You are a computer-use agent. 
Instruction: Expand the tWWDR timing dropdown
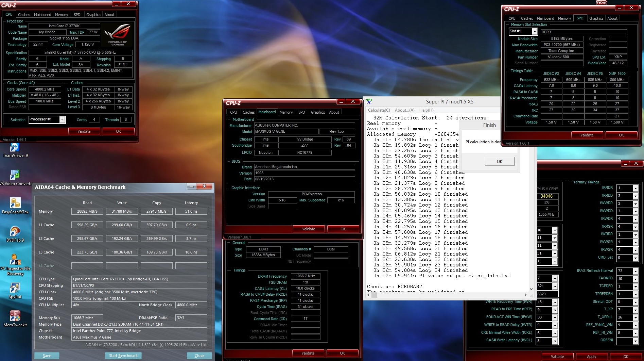pyautogui.click(x=635, y=204)
